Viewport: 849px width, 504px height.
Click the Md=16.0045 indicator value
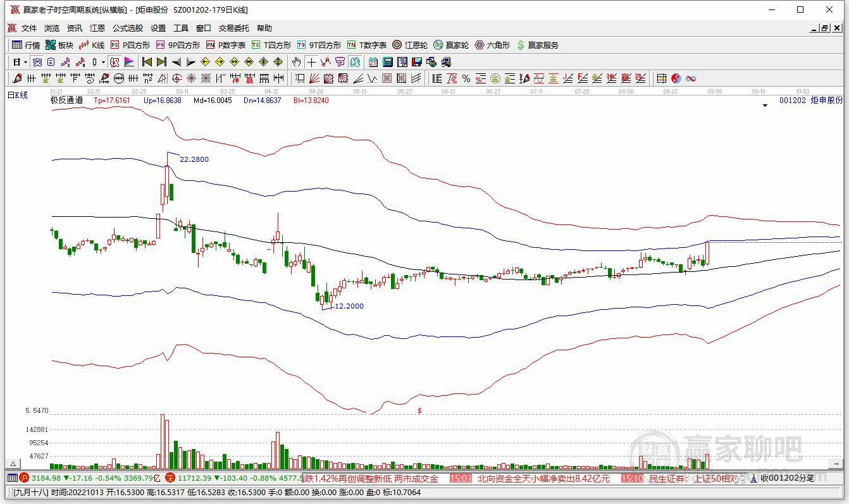(x=213, y=101)
